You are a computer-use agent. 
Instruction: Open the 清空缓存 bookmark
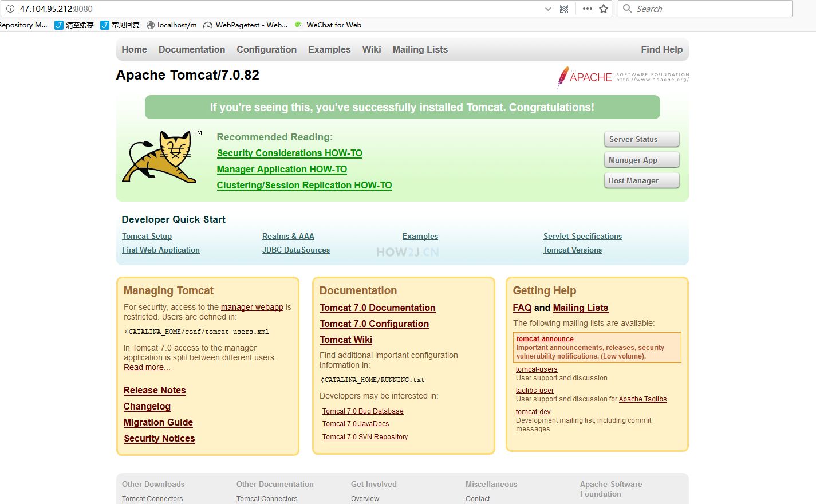[74, 25]
